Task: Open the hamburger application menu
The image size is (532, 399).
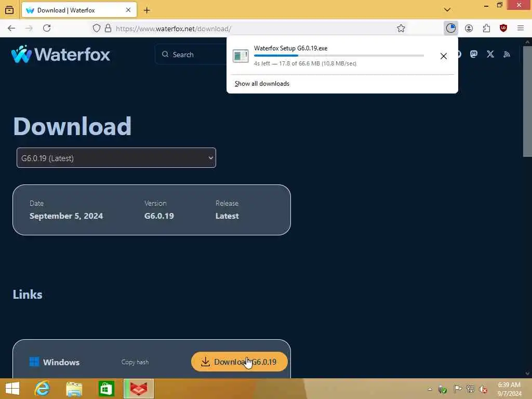Action: (521, 28)
